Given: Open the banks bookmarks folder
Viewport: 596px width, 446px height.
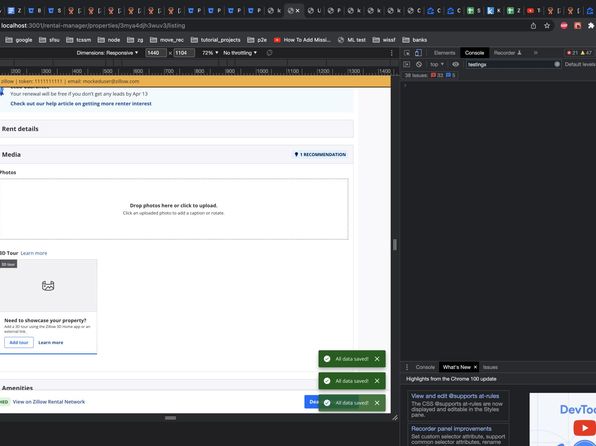Looking at the screenshot, I should pos(415,40).
